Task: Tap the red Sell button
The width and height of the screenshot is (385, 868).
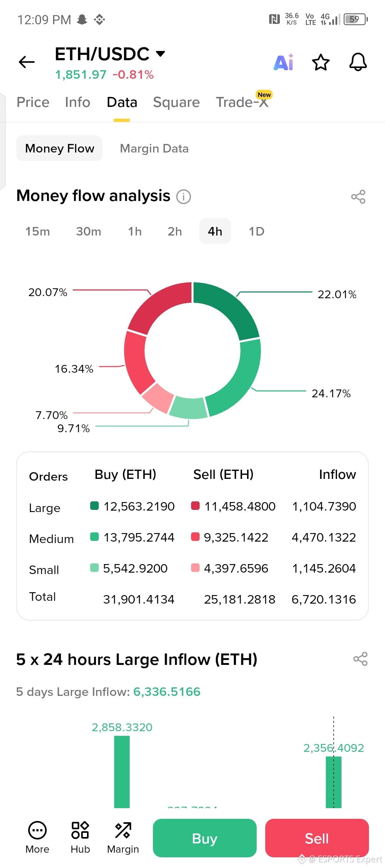Action: [x=317, y=838]
